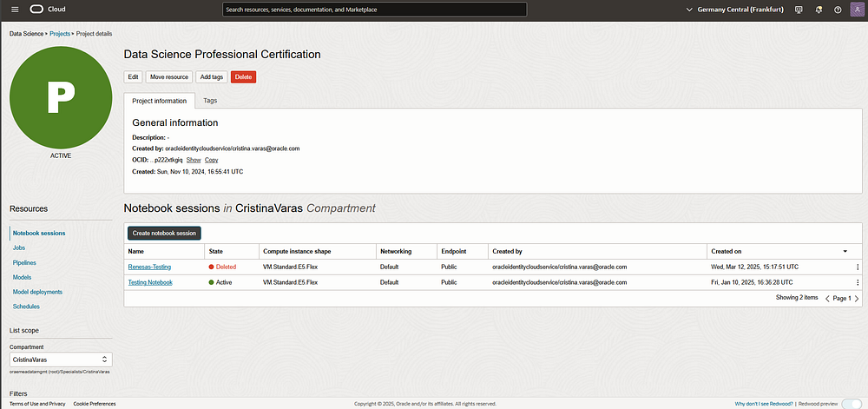Viewport: 868px width, 409px height.
Task: Select Jobs in Resources list
Action: tap(19, 248)
